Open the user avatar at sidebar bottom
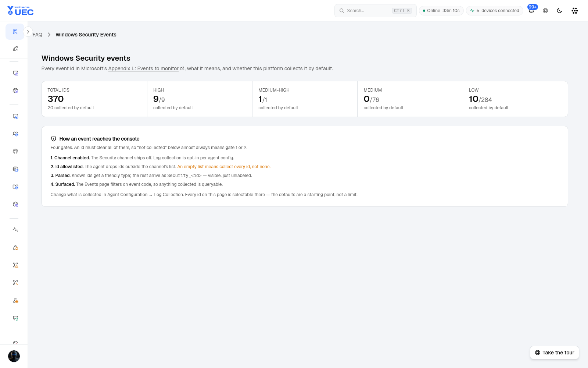Image resolution: width=588 pixels, height=368 pixels. [x=14, y=356]
